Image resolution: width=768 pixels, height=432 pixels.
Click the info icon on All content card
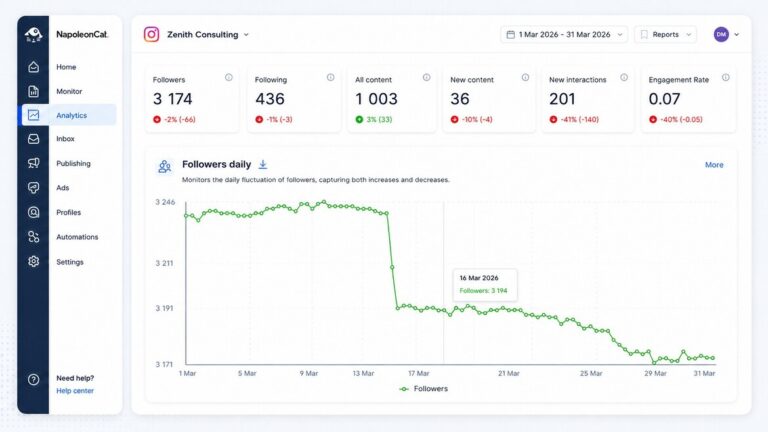click(427, 77)
